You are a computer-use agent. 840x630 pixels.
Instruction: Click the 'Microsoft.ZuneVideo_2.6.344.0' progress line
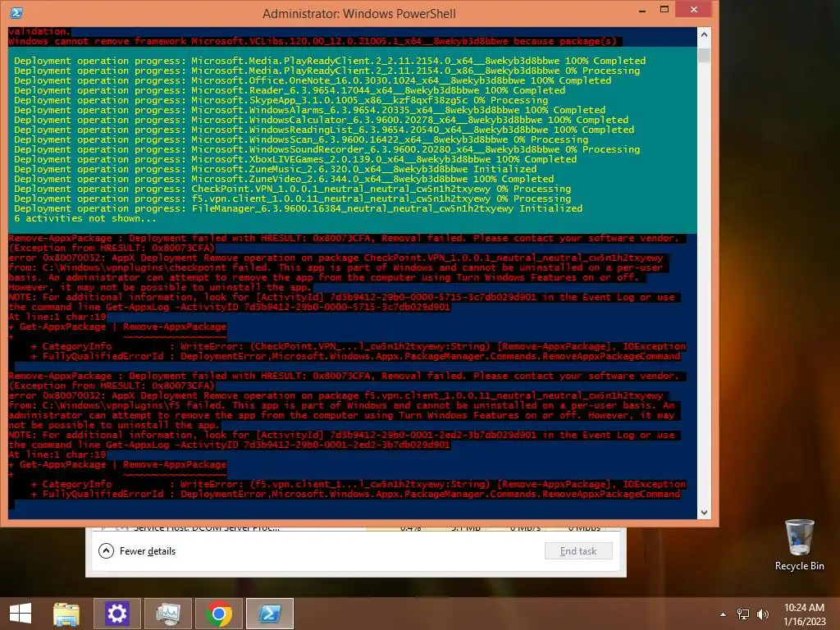[283, 179]
